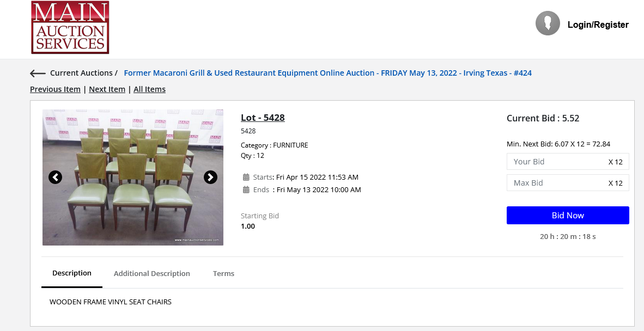This screenshot has width=644, height=331.
Task: Click the calendar icon next to Ends
Action: coord(246,189)
